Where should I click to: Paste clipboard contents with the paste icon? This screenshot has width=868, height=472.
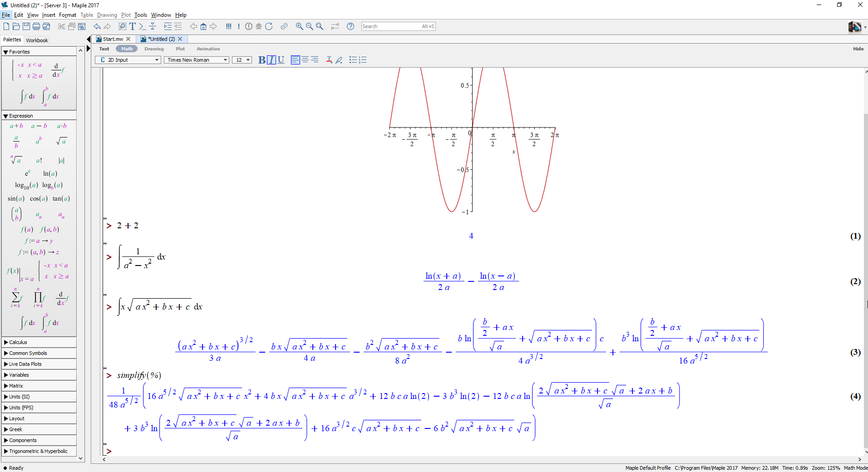82,26
